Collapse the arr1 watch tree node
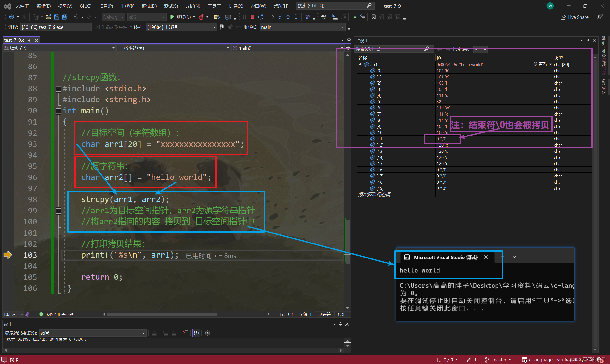The image size is (610, 364). 360,64
